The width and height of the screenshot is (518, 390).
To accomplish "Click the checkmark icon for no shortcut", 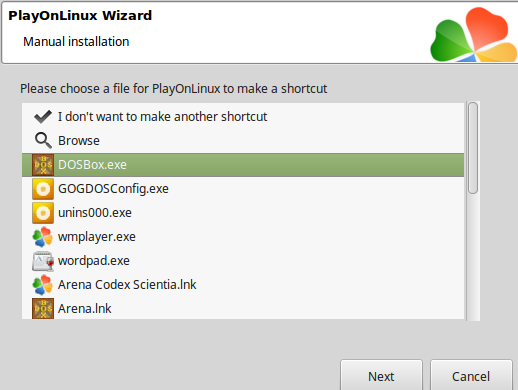I will pos(43,117).
